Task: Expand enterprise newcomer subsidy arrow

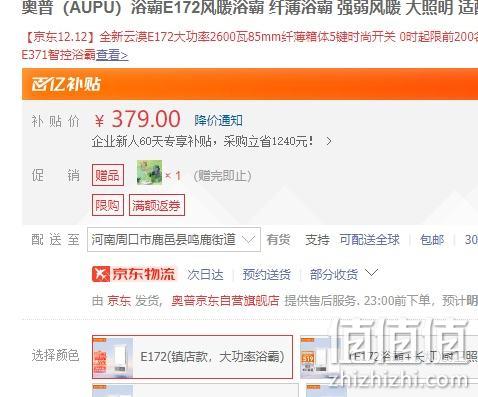Action: click(x=329, y=142)
